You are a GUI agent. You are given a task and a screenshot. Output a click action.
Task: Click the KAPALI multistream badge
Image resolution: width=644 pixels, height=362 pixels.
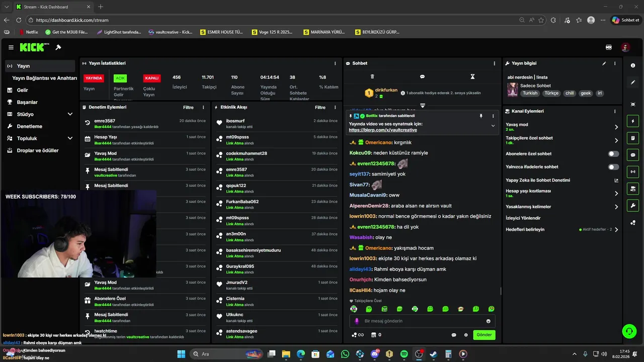[151, 78]
